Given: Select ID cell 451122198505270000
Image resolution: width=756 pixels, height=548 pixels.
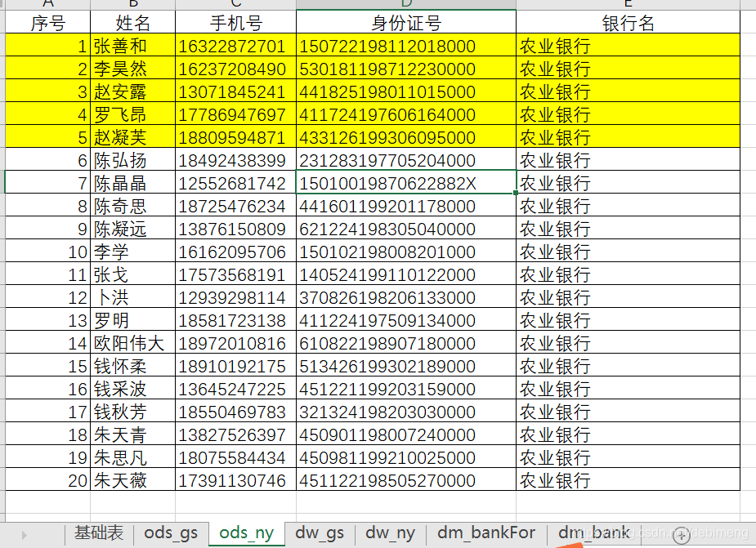Looking at the screenshot, I should [x=406, y=480].
